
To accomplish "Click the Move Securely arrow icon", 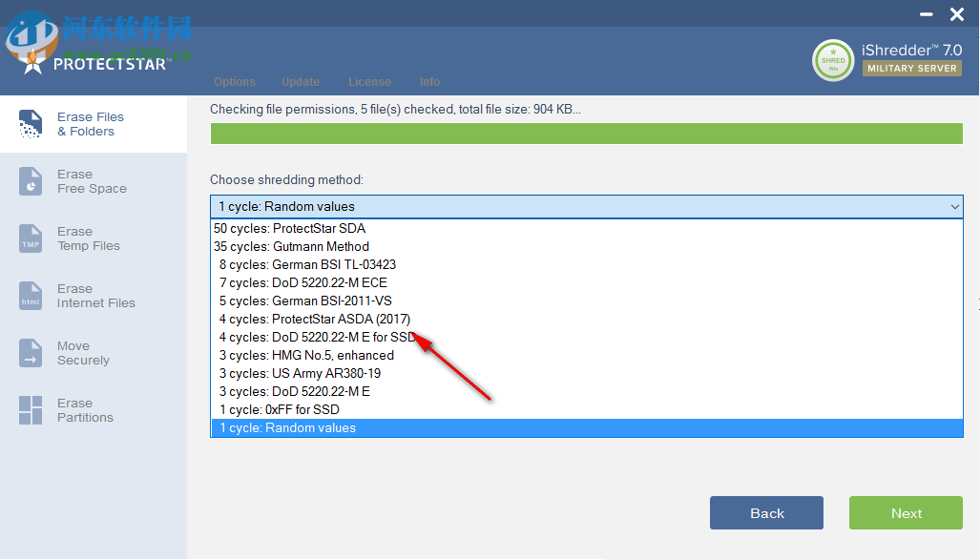I will [30, 353].
